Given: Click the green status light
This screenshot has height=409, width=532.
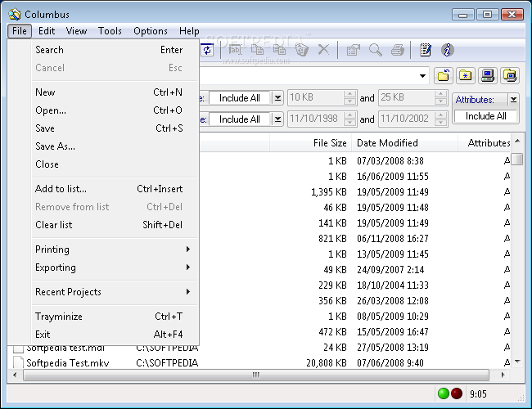Looking at the screenshot, I should point(444,393).
